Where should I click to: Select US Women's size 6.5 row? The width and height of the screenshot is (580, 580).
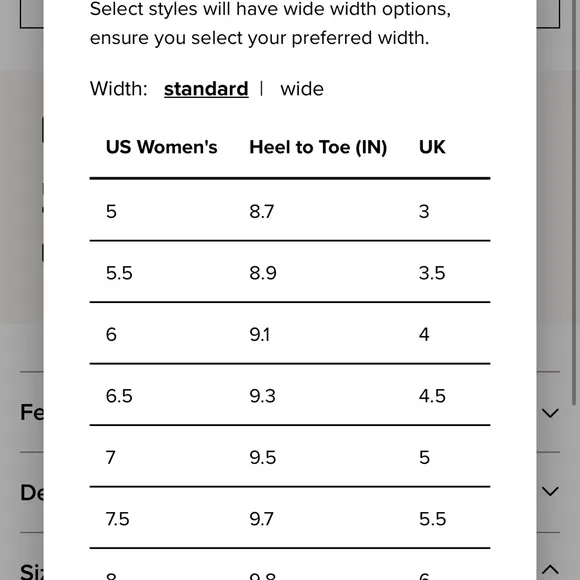[x=290, y=395]
